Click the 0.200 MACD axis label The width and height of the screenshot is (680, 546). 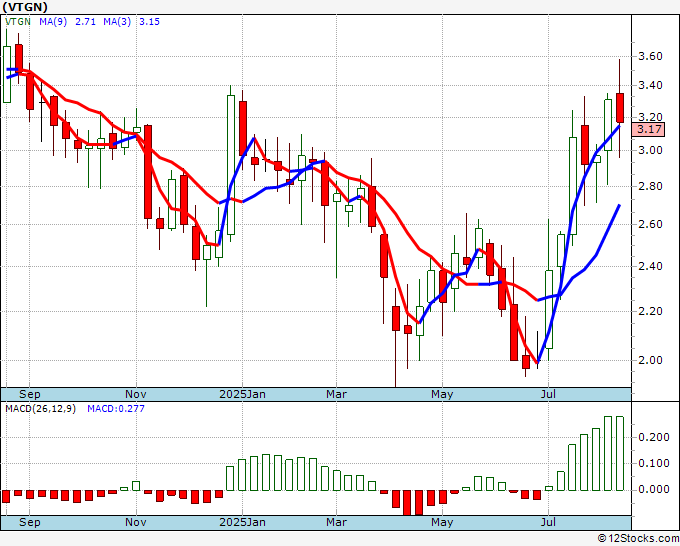[x=654, y=437]
